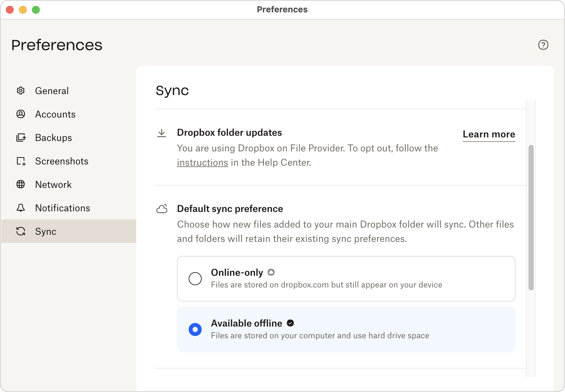Select the Online-only radio button
This screenshot has width=565, height=392.
[x=195, y=279]
